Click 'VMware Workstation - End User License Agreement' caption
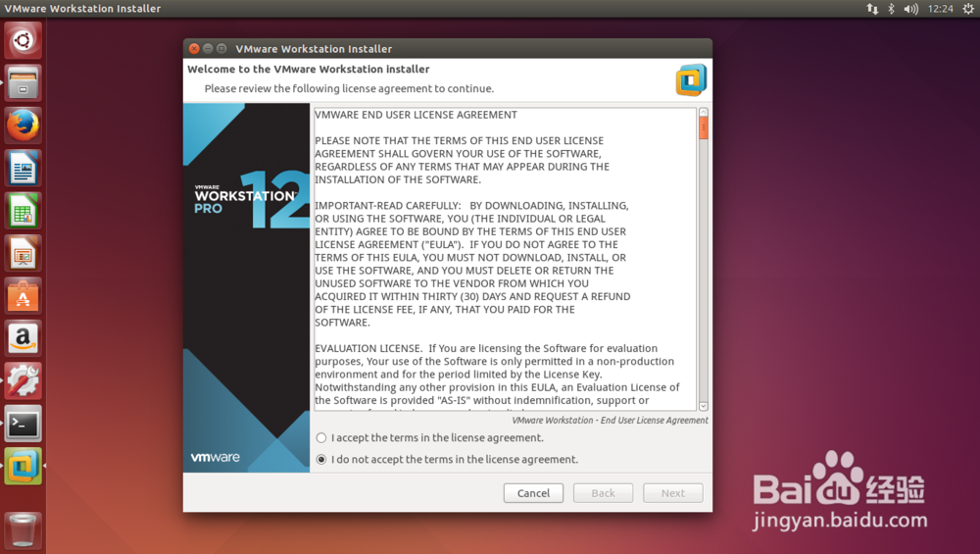The width and height of the screenshot is (980, 554). tap(610, 421)
